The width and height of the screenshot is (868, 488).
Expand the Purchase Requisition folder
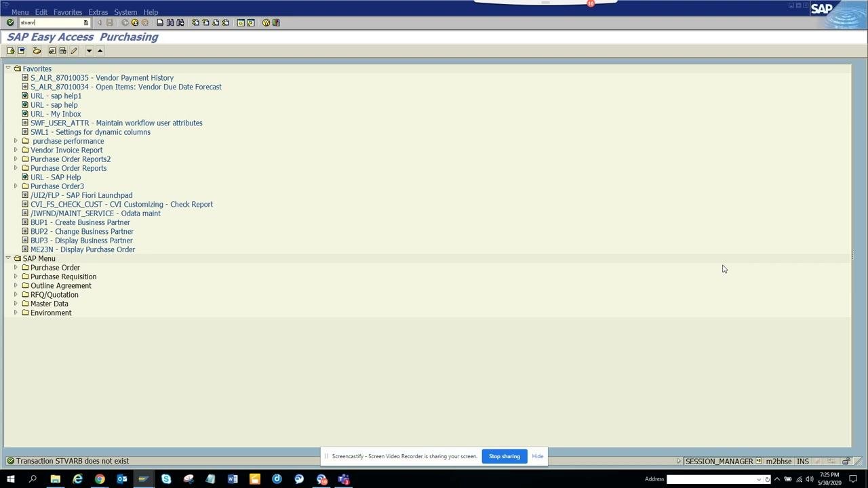tap(16, 277)
